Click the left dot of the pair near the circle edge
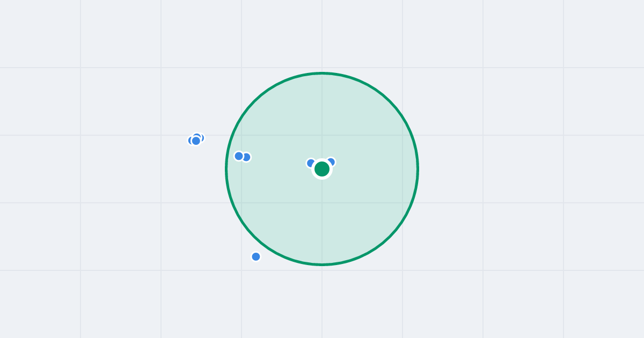The width and height of the screenshot is (644, 338). (239, 156)
